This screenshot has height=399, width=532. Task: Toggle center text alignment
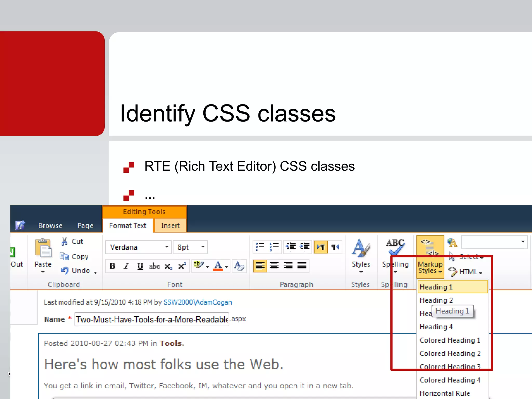point(274,266)
